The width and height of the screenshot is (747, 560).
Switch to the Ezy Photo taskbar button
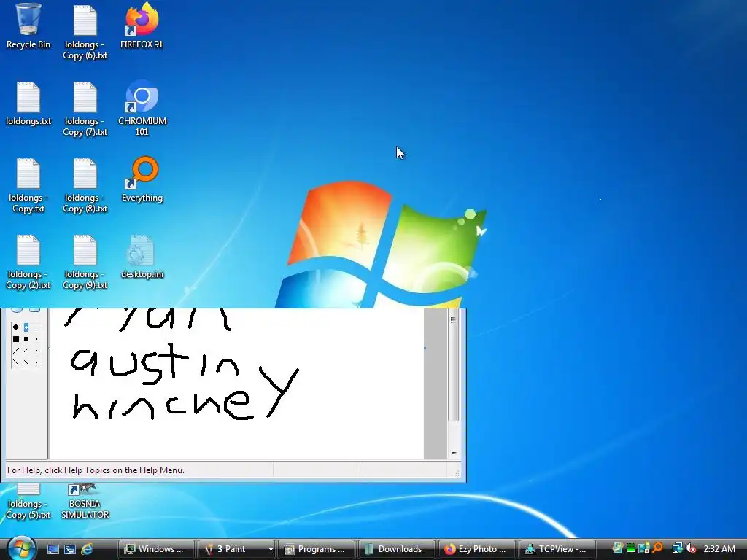[476, 549]
